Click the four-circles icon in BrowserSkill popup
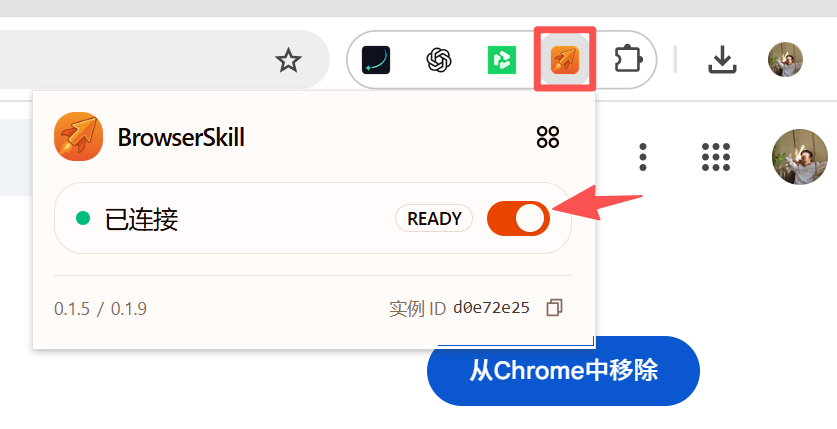 [548, 137]
